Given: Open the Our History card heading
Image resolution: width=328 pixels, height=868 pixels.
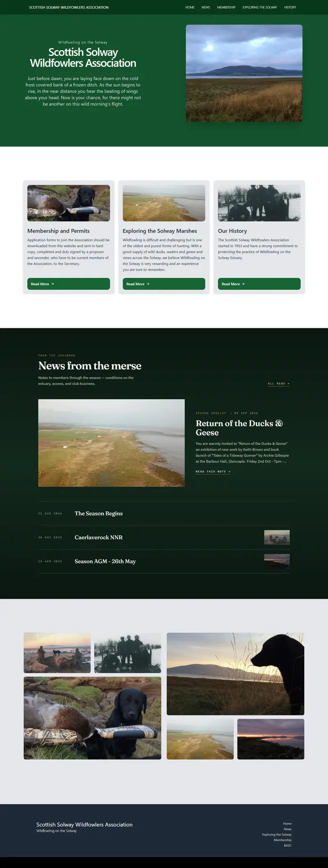Looking at the screenshot, I should (232, 231).
